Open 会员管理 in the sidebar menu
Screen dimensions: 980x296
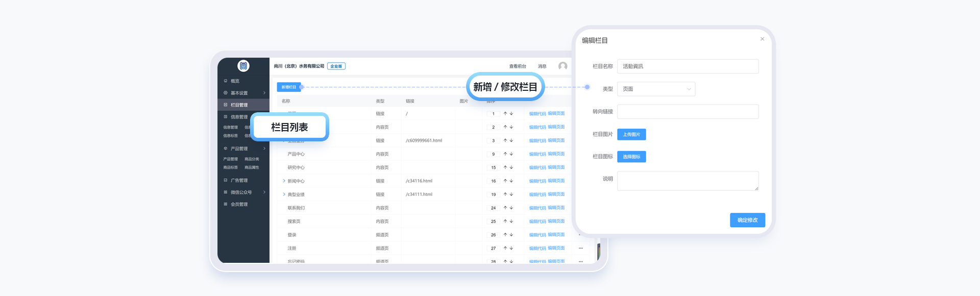[239, 204]
